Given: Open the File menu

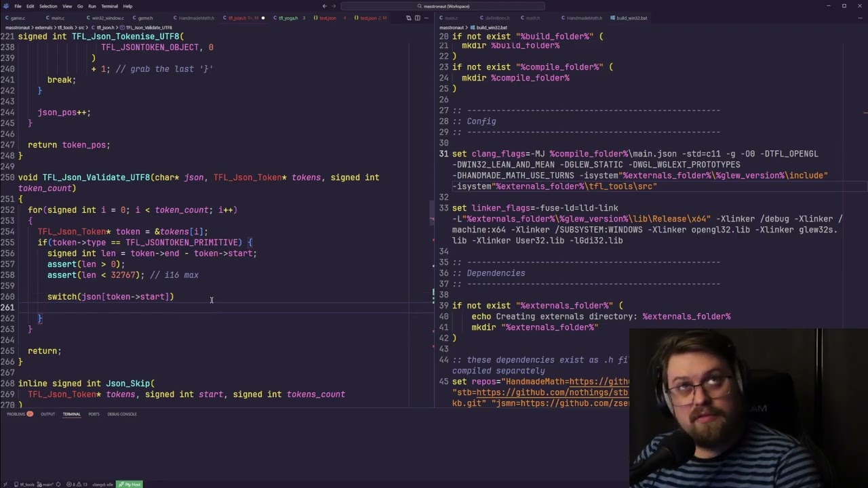Looking at the screenshot, I should (x=18, y=6).
